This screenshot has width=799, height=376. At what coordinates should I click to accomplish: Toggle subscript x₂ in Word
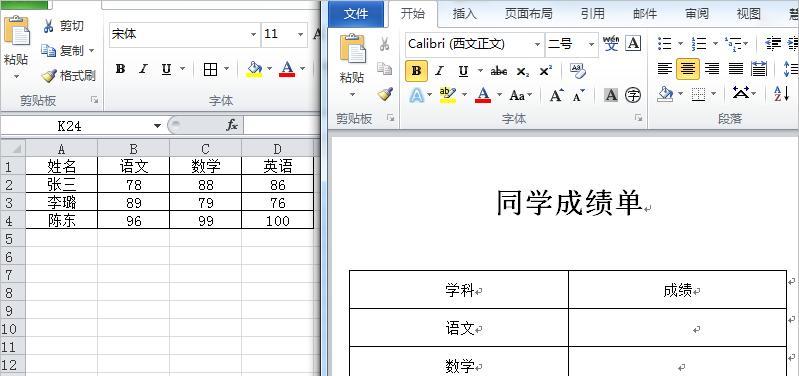pyautogui.click(x=522, y=71)
